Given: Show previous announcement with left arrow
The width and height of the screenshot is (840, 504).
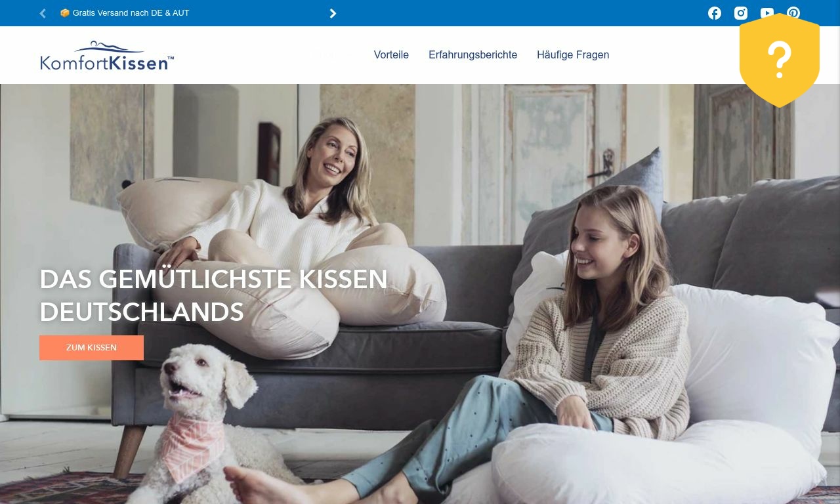Looking at the screenshot, I should coord(43,13).
